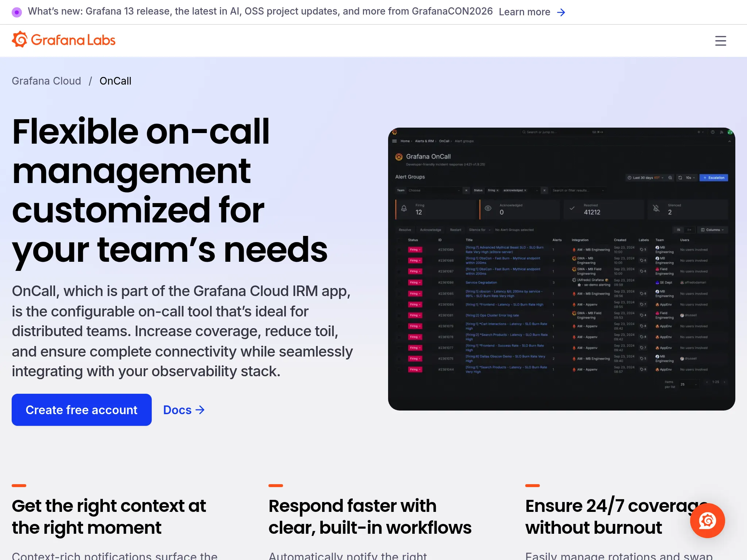The image size is (747, 560).
Task: Click the "Ensure 24/7 coverage without burnout" heading
Action: pyautogui.click(x=616, y=517)
